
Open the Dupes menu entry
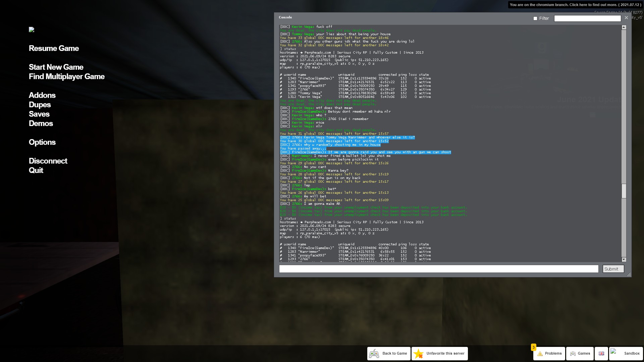point(40,105)
